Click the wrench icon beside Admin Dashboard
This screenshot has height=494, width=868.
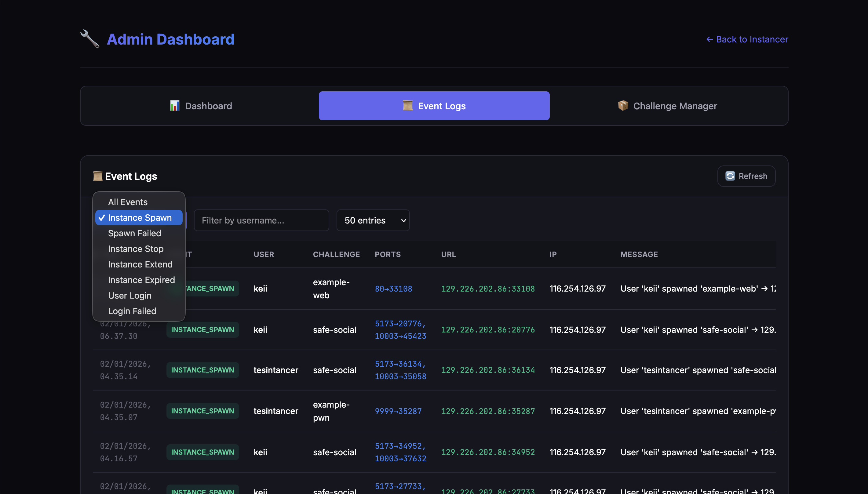90,39
